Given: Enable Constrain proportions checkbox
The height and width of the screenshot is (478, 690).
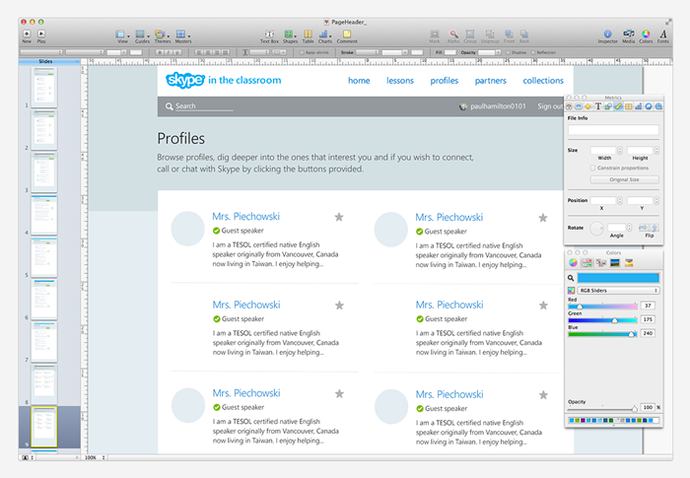Looking at the screenshot, I should point(593,168).
